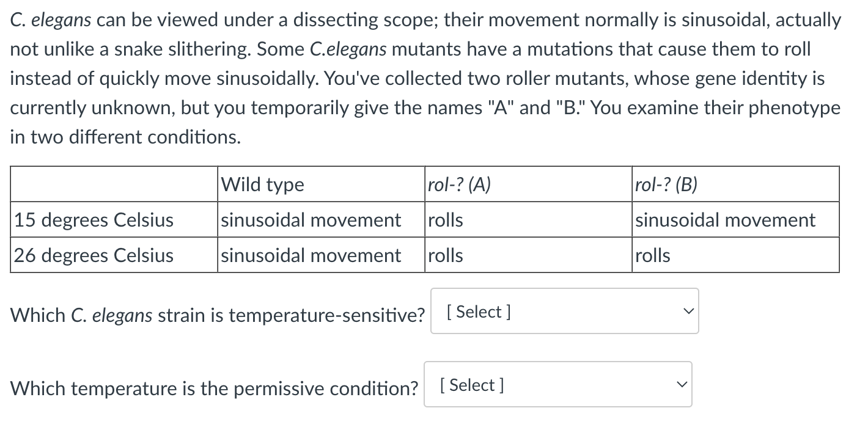
Task: Select the rol-? (A) column header
Action: pos(460,184)
